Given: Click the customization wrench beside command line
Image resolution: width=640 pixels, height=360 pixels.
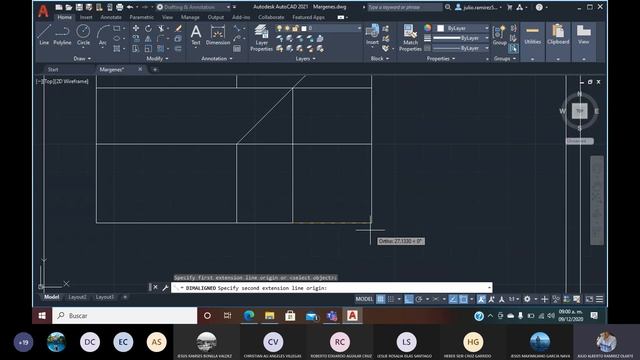Looking at the screenshot, I should pyautogui.click(x=165, y=288).
